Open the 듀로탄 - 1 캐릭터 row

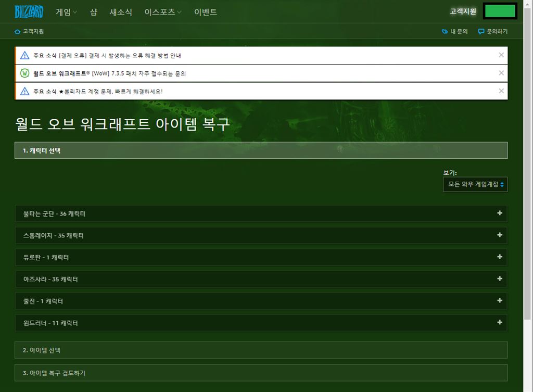click(x=261, y=257)
